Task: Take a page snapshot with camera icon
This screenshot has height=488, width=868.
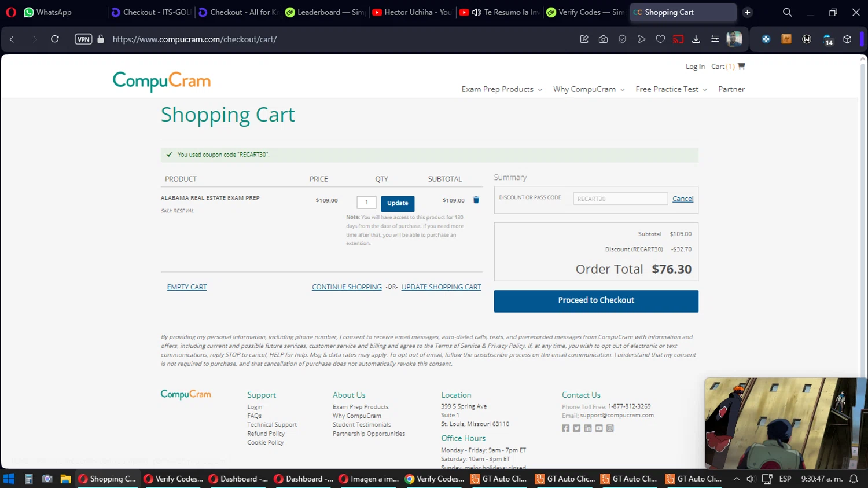Action: pos(603,39)
